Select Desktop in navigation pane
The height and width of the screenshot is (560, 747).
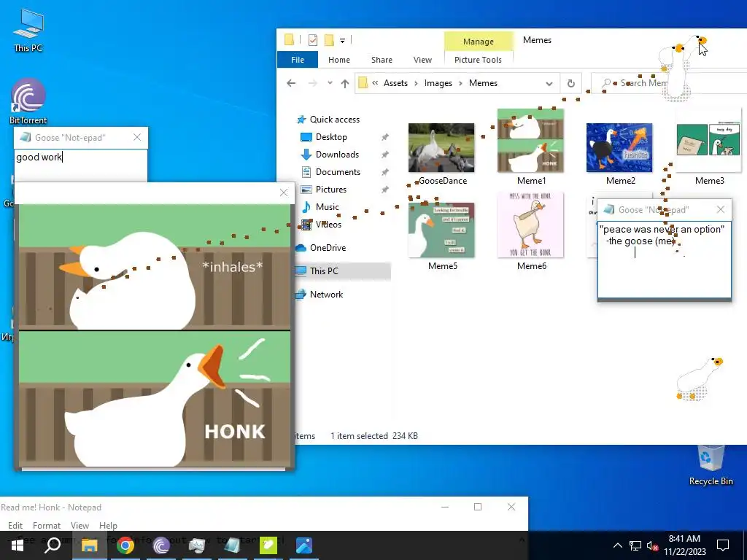(x=331, y=137)
